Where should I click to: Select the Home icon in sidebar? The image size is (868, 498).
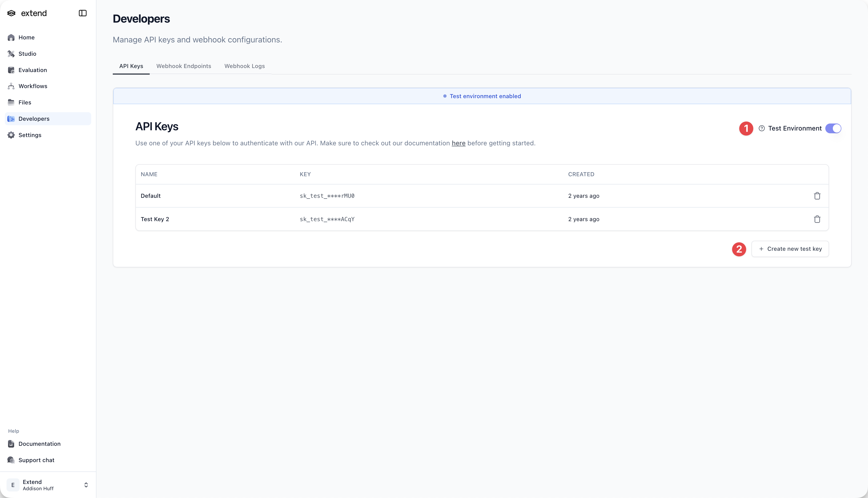point(11,37)
